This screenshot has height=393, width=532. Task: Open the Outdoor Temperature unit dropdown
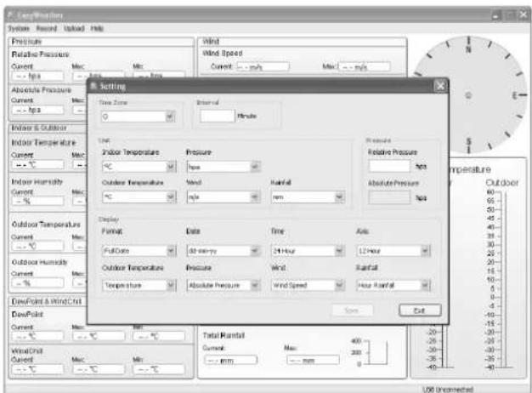pos(139,197)
